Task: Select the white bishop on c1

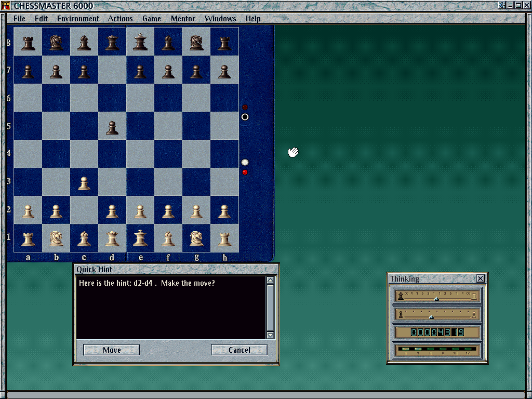Action: pos(84,238)
